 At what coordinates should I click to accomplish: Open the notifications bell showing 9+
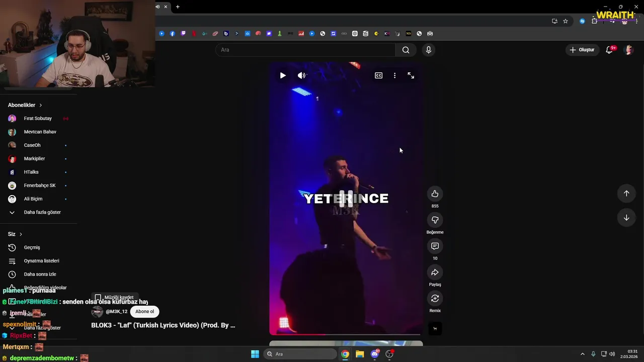[610, 50]
